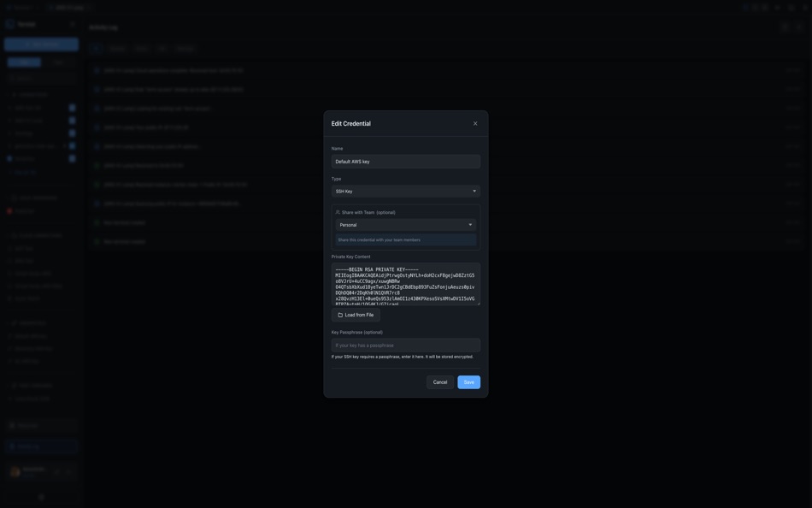
Task: Click the Key Passphrase input field
Action: click(406, 343)
